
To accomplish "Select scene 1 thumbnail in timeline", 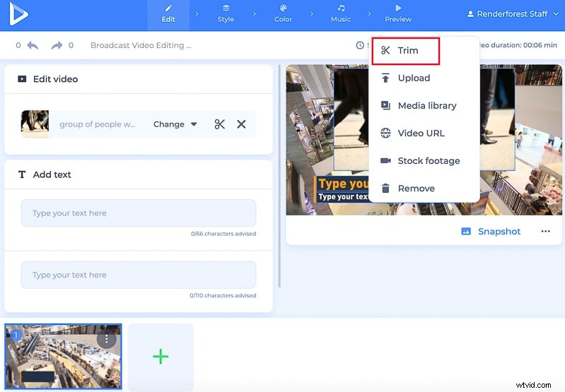I will pos(63,357).
